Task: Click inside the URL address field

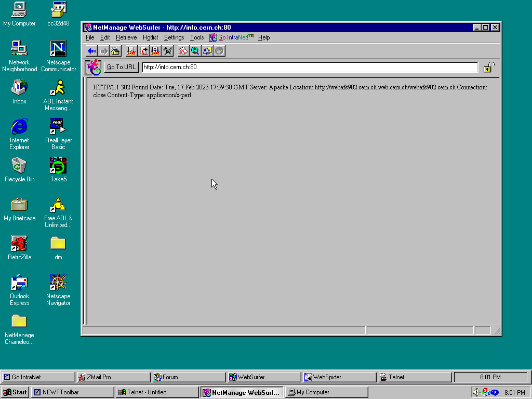Action: point(307,67)
